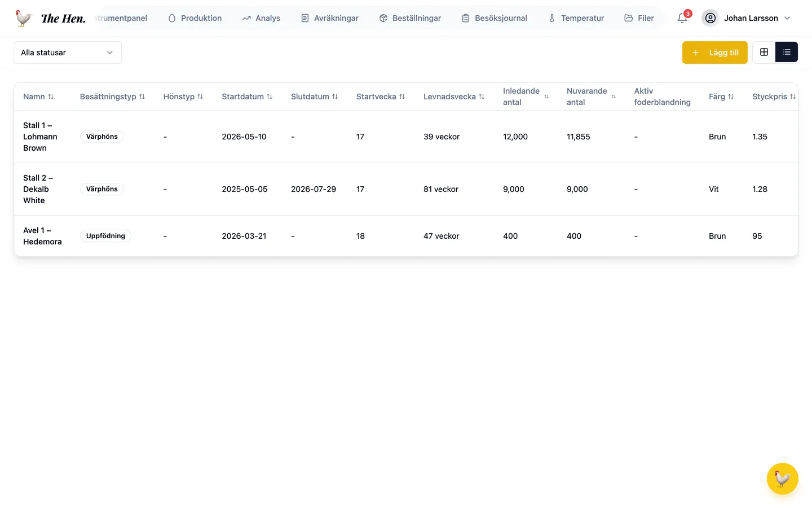The height and width of the screenshot is (508, 812).
Task: Switch to list table view
Action: click(787, 52)
